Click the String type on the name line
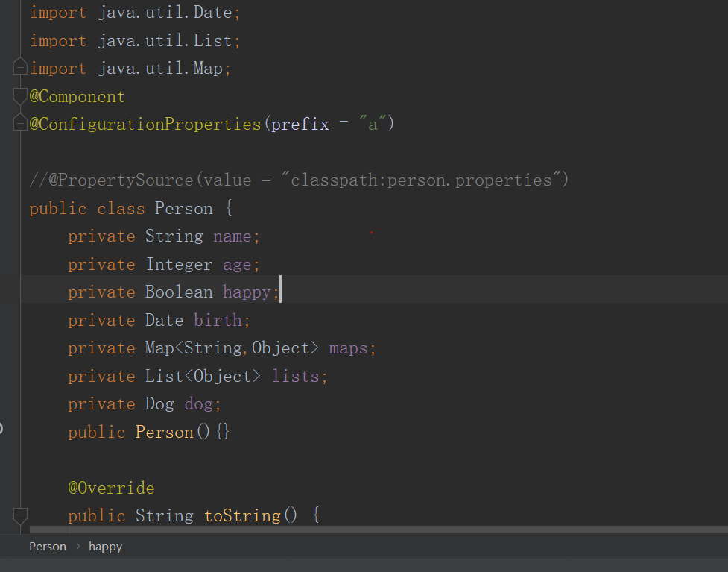 (x=174, y=236)
